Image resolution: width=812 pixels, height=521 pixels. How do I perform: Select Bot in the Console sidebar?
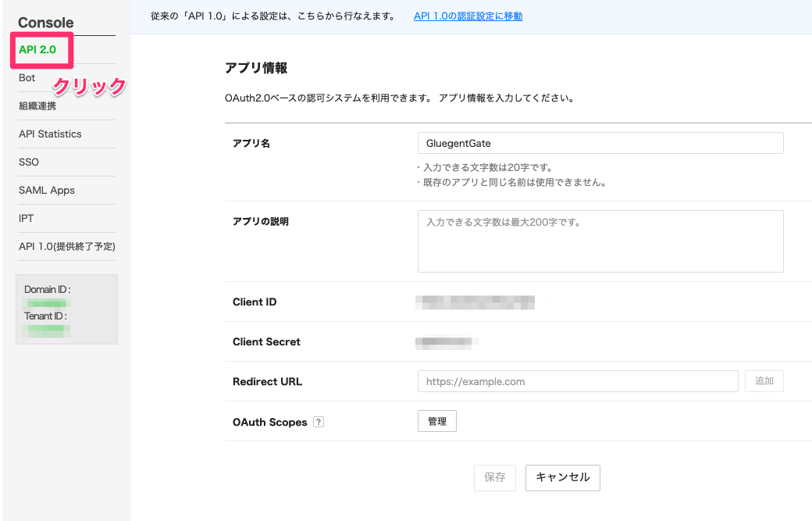27,77
